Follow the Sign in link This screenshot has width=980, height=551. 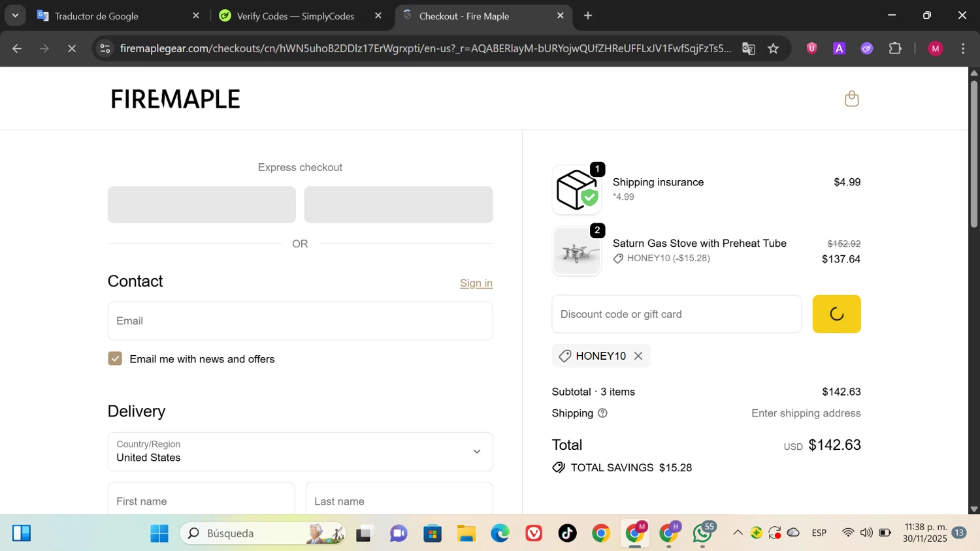[x=476, y=283]
